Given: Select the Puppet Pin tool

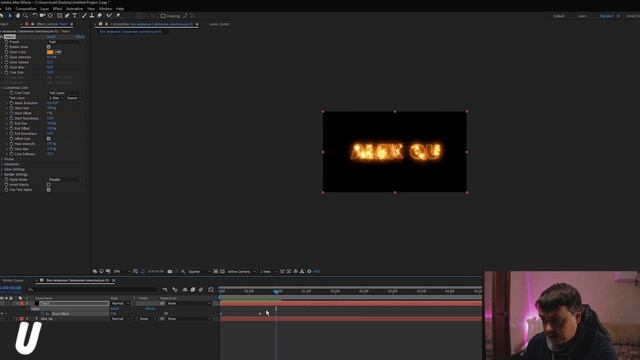Looking at the screenshot, I should tap(118, 16).
